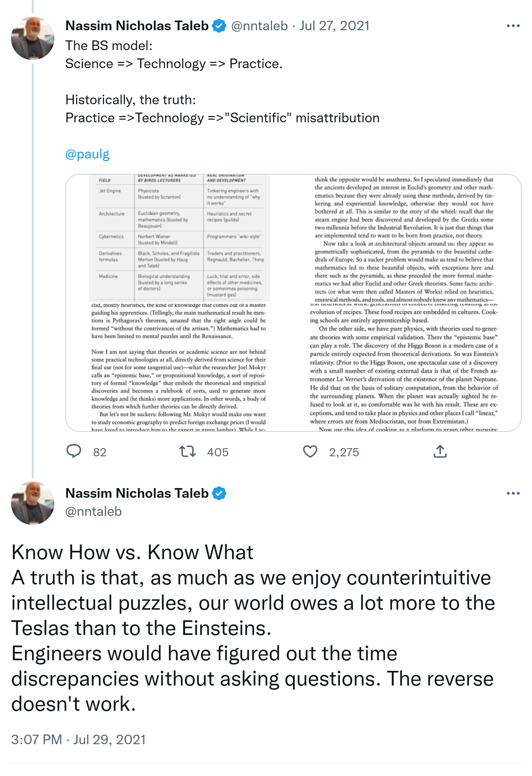Open more options on the first tweet

point(513,26)
